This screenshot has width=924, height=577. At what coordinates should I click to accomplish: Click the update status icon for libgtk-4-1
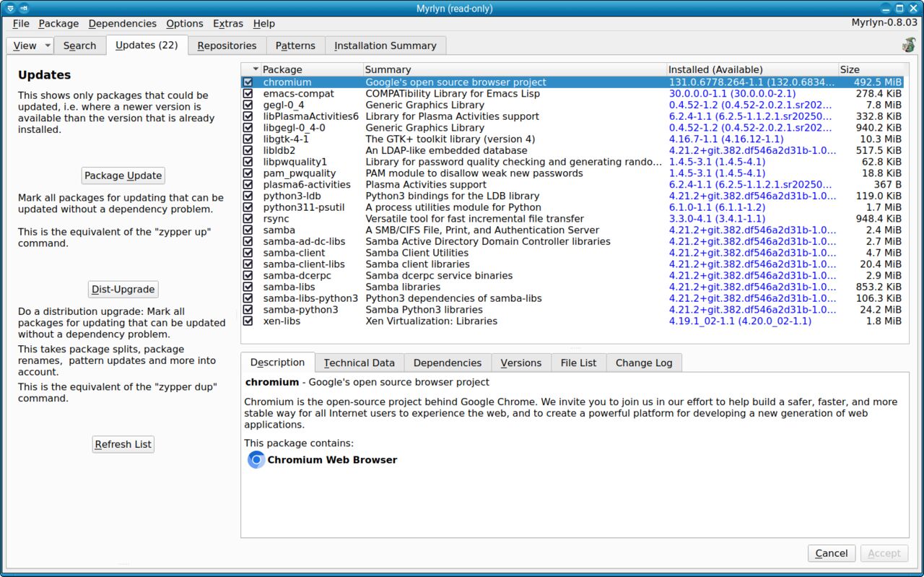[x=248, y=139]
